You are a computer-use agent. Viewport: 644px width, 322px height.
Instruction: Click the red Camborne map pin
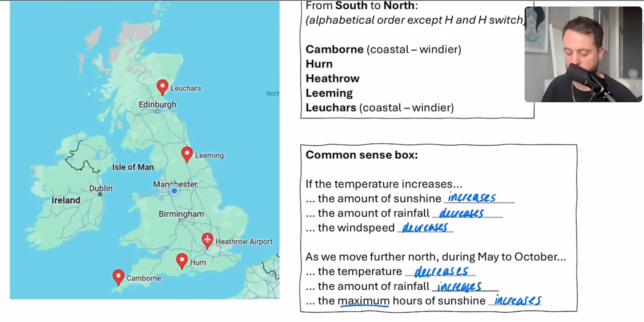point(118,276)
